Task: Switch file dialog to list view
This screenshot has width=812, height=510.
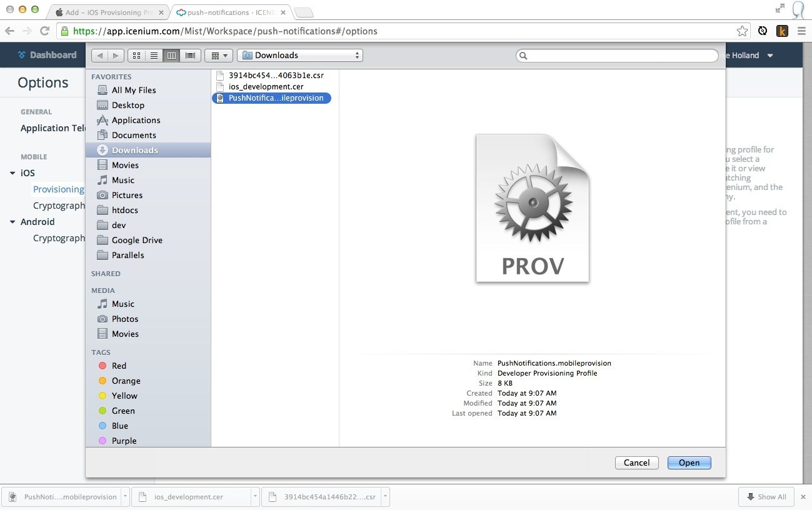Action: pyautogui.click(x=154, y=56)
